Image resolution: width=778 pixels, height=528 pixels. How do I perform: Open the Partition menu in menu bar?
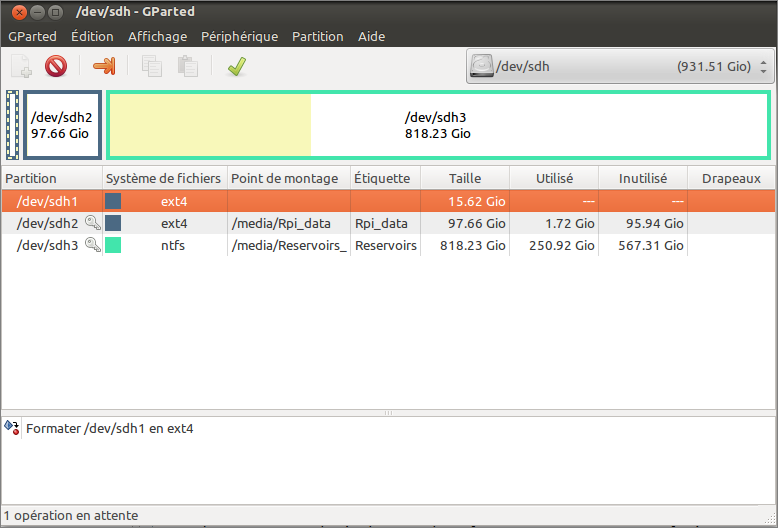tap(317, 36)
